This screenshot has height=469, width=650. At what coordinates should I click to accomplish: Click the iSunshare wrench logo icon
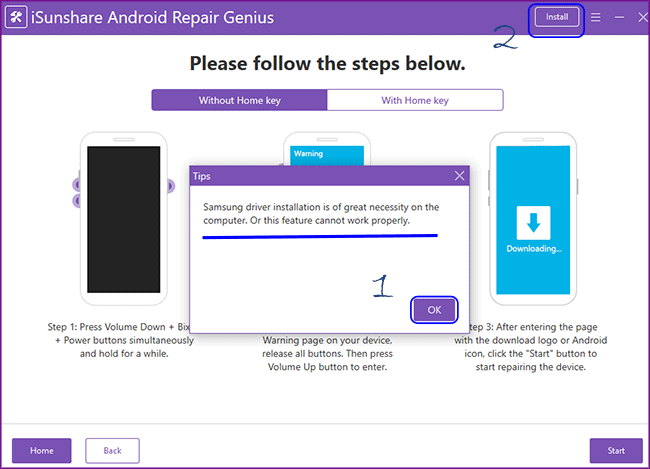[16, 17]
